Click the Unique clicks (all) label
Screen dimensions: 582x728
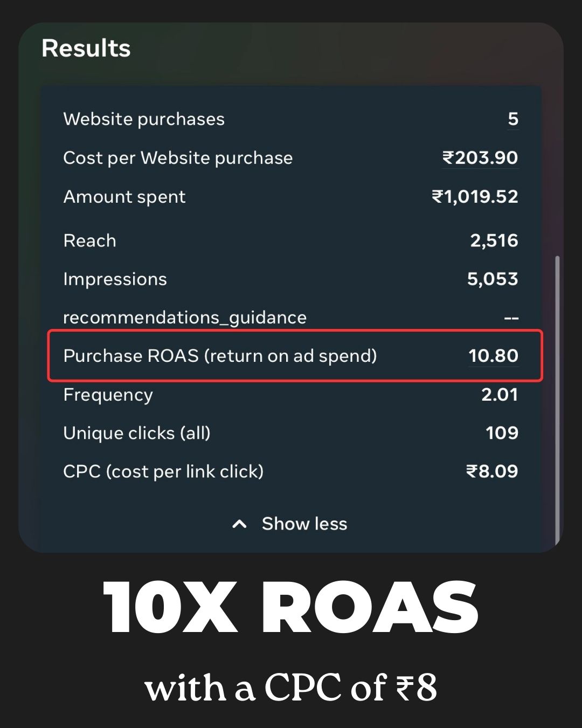pos(137,433)
